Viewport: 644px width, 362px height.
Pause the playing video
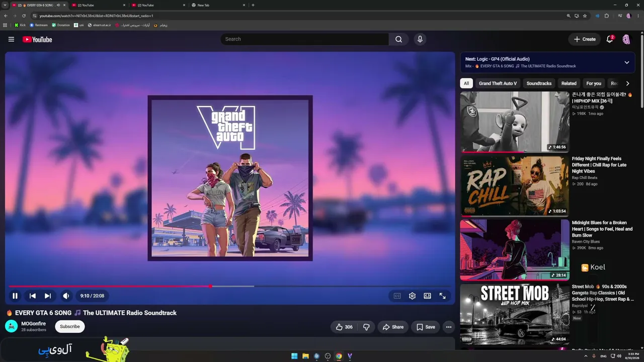(15, 296)
